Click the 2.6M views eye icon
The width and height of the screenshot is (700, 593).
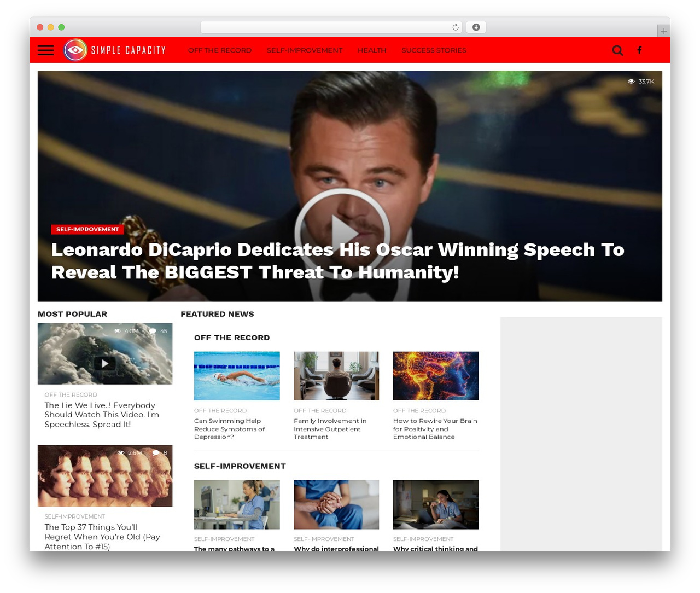pos(121,453)
